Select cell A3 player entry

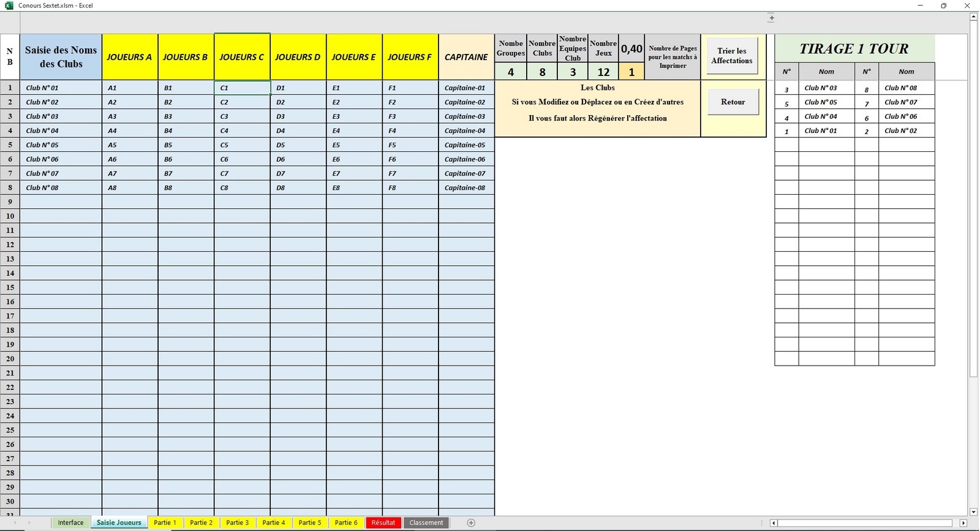[x=130, y=116]
